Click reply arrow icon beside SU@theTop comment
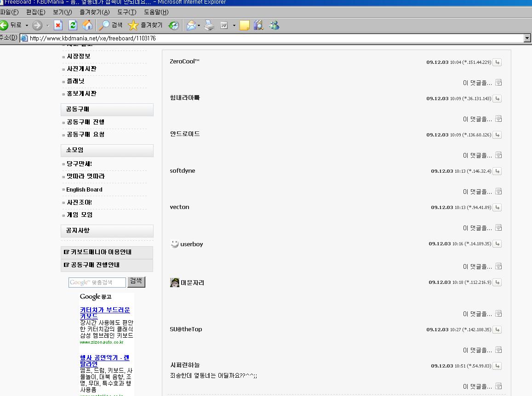The width and height of the screenshot is (532, 396). coord(497,329)
